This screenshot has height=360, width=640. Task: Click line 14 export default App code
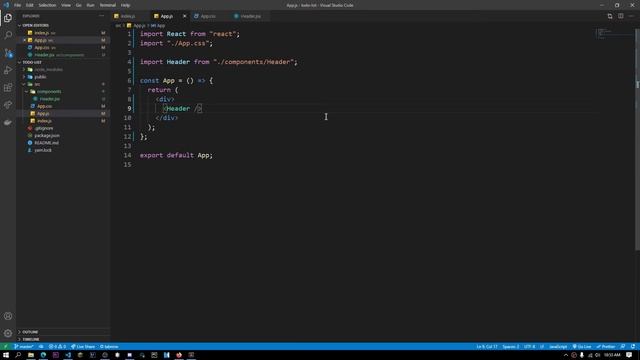(x=176, y=155)
